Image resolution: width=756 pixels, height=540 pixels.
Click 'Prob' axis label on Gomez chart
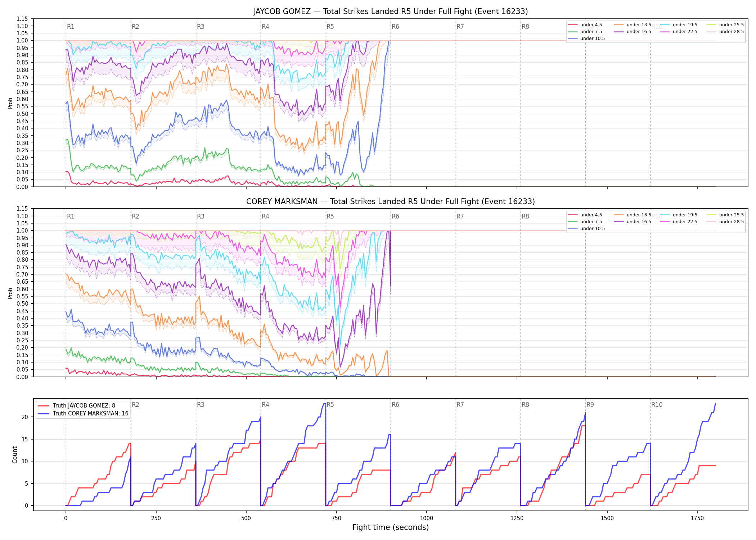coord(10,103)
